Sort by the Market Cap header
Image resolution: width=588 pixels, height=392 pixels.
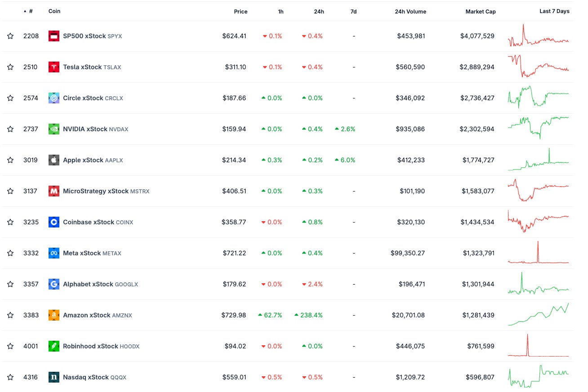481,11
